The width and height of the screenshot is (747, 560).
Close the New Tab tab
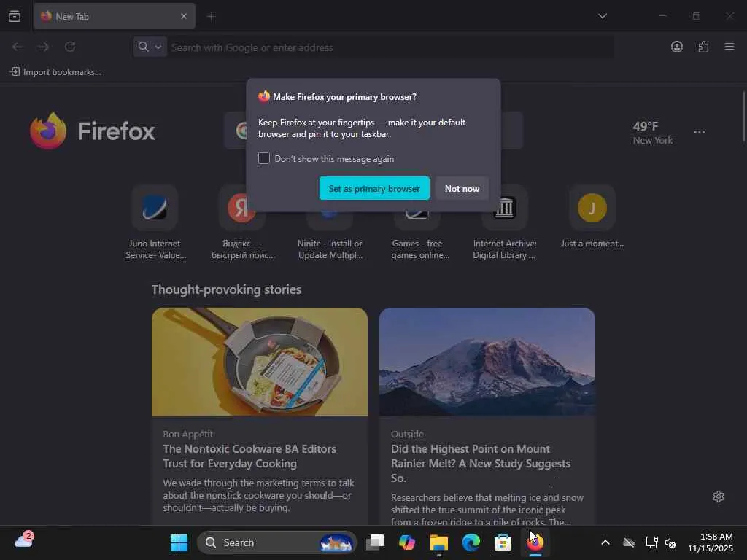[x=183, y=16]
